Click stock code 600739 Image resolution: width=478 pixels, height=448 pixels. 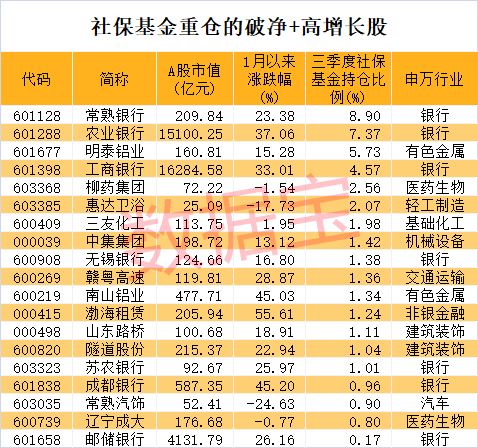(37, 422)
